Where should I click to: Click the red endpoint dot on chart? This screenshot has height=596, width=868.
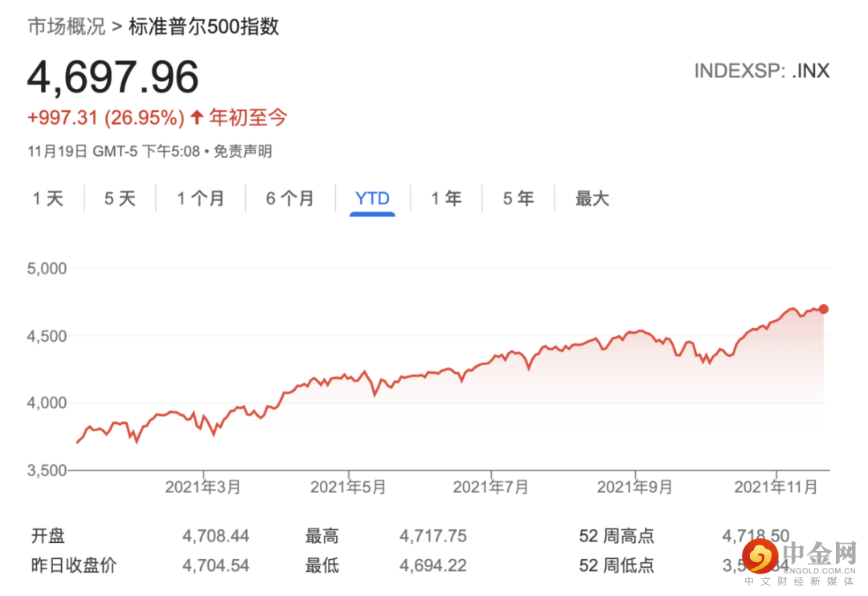[x=824, y=309]
